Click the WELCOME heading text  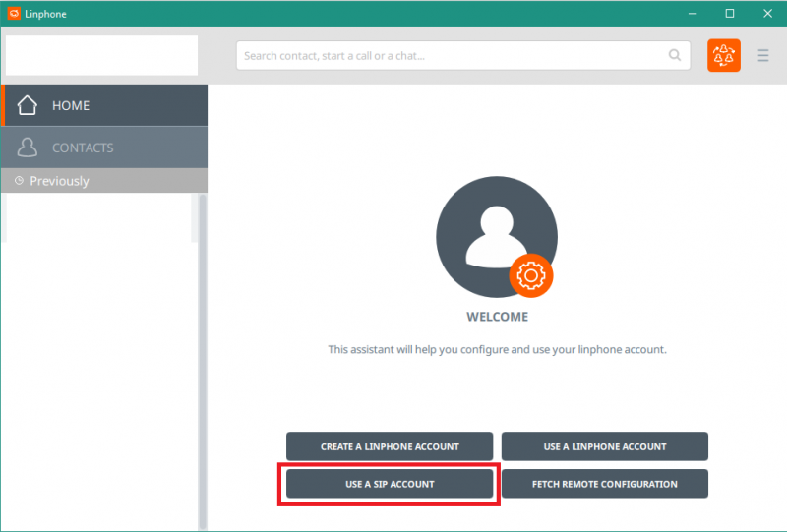click(x=498, y=317)
